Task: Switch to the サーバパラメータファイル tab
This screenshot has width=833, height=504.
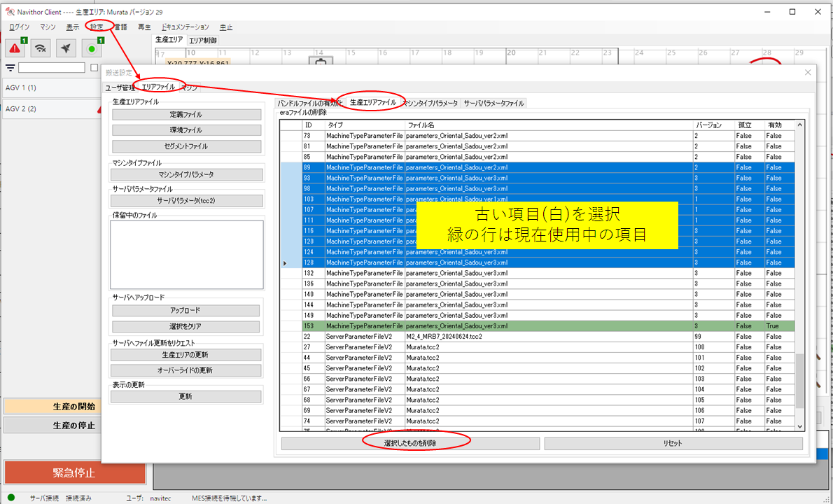Action: 493,103
